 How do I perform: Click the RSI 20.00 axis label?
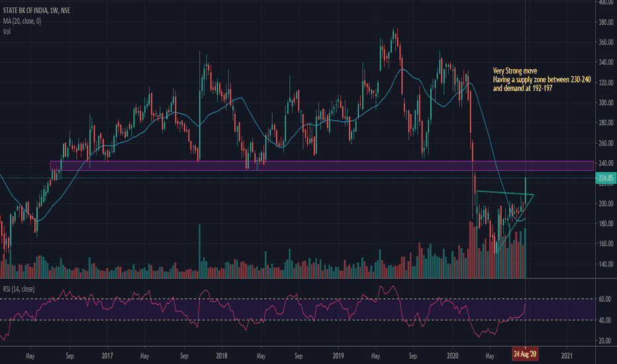(606, 341)
